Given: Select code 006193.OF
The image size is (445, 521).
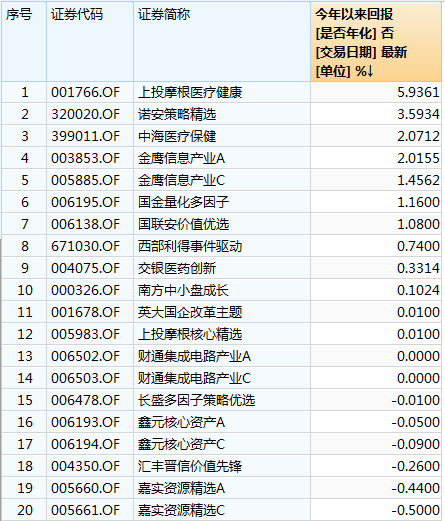Looking at the screenshot, I should point(85,422).
